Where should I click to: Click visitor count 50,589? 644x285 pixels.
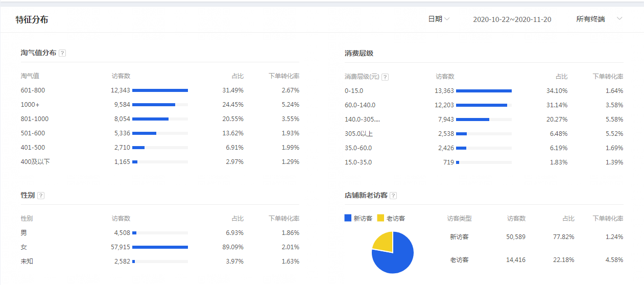[515, 237]
